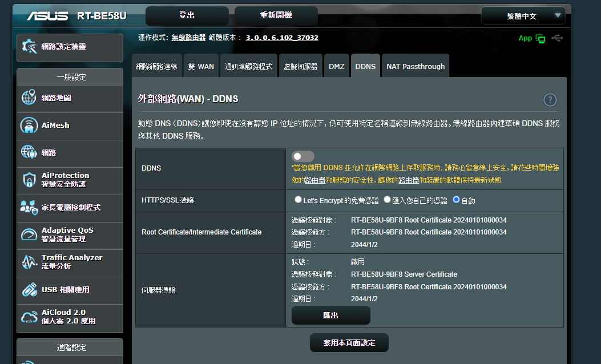
Task: Click the ASUS logo
Action: click(x=47, y=16)
